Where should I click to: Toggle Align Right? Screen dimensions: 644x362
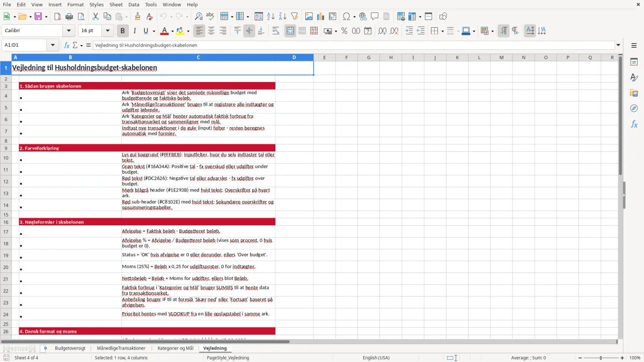coord(223,31)
